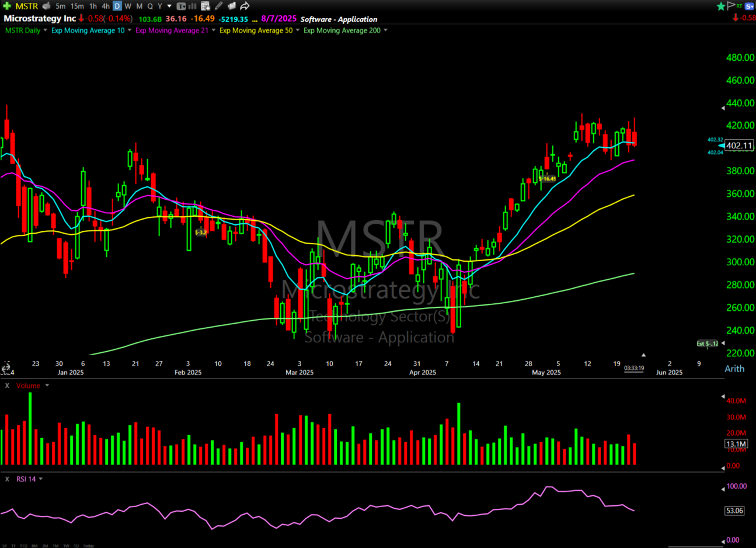The width and height of the screenshot is (756, 548).
Task: Click the $-3.2 earnings marker on chart
Action: 201,233
